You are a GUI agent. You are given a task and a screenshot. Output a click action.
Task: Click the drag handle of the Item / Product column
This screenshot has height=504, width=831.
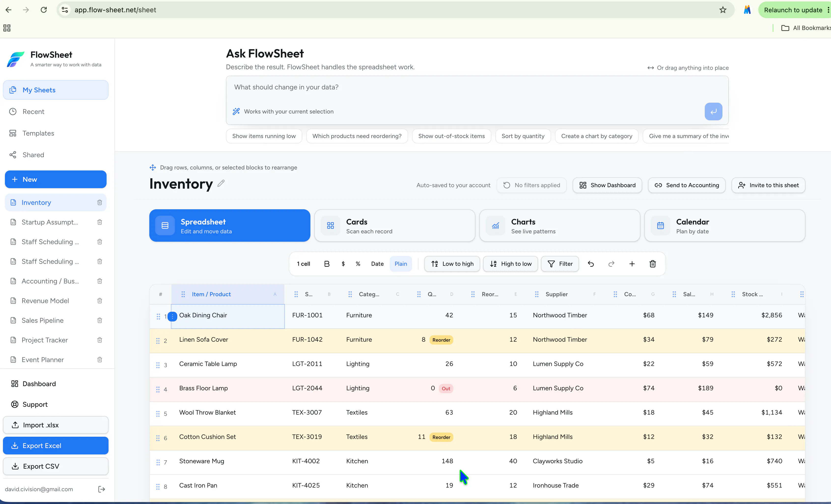183,294
